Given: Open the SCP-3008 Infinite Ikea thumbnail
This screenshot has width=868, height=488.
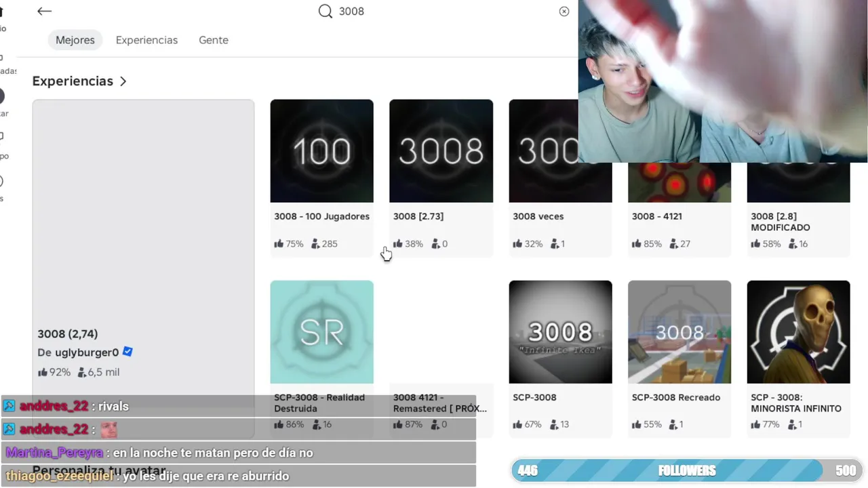Looking at the screenshot, I should click(560, 332).
